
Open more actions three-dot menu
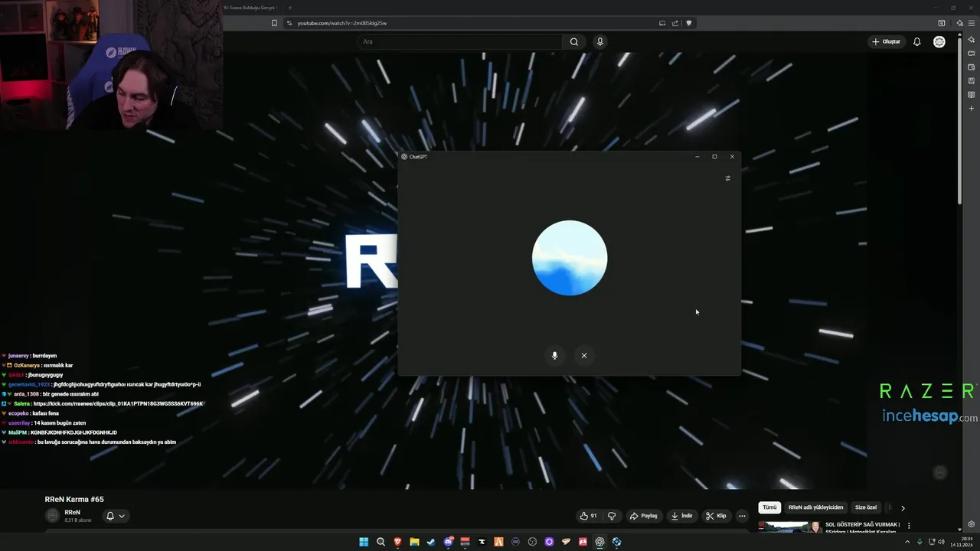coord(742,516)
